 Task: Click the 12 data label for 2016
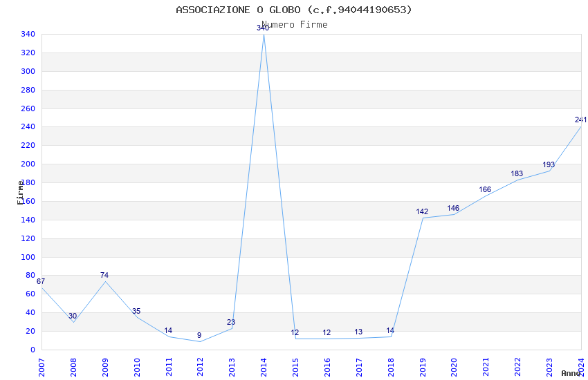click(x=327, y=332)
